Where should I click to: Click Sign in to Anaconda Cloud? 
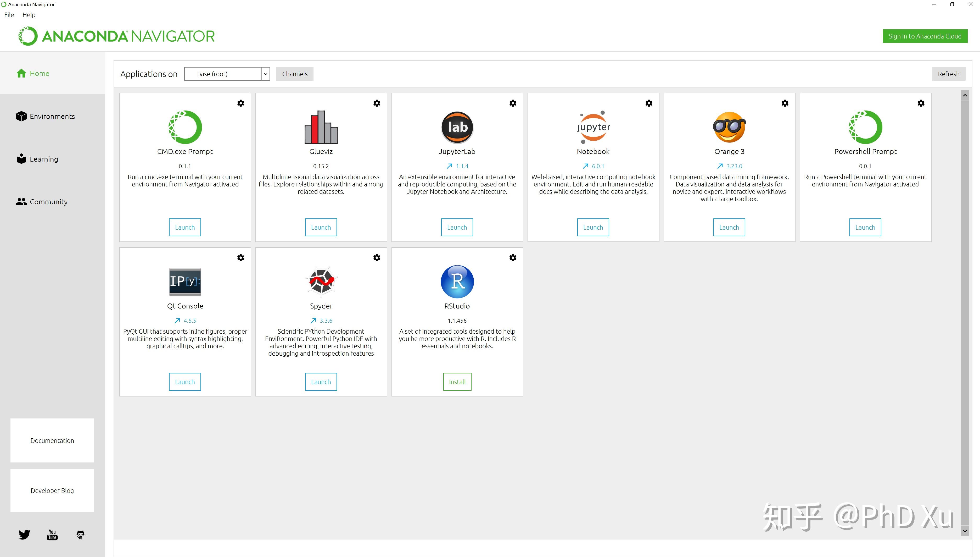point(925,36)
